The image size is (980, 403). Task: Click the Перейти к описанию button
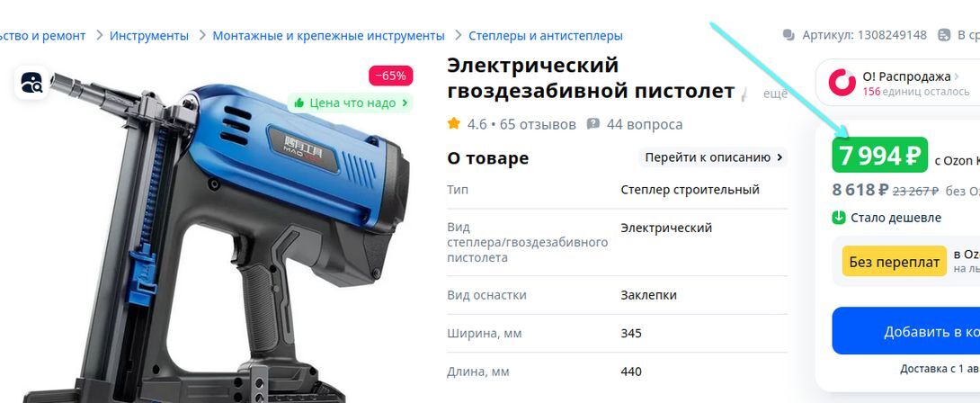coord(714,157)
